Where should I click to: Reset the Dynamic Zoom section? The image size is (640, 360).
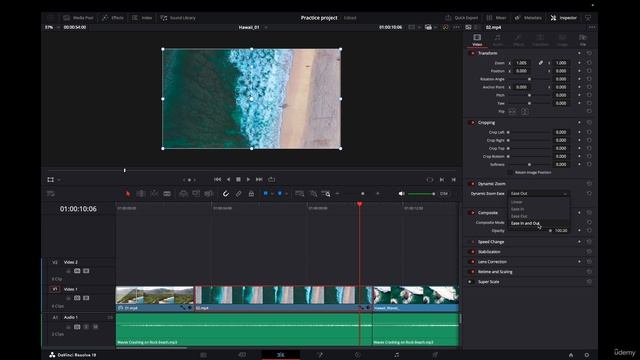click(589, 184)
